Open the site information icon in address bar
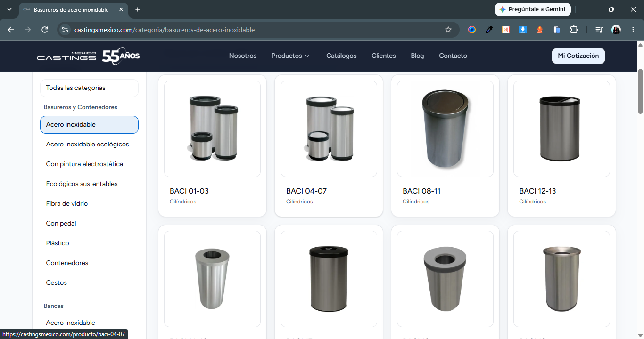This screenshot has width=644, height=339. point(65,30)
